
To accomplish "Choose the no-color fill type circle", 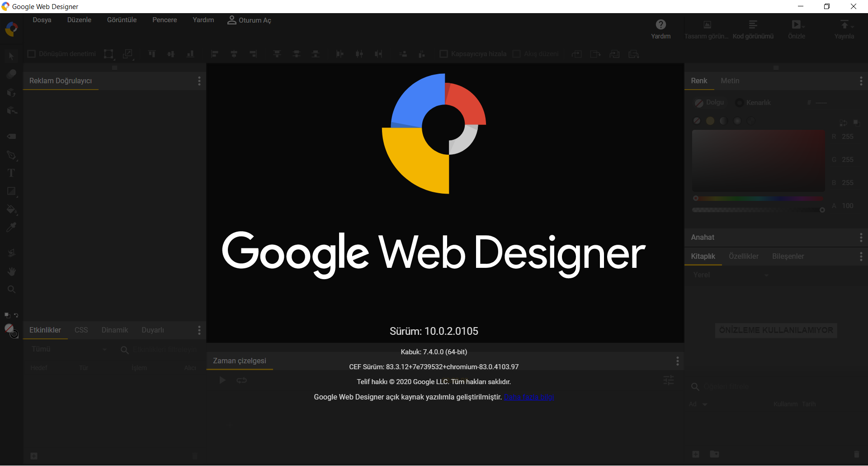I will pos(697,121).
